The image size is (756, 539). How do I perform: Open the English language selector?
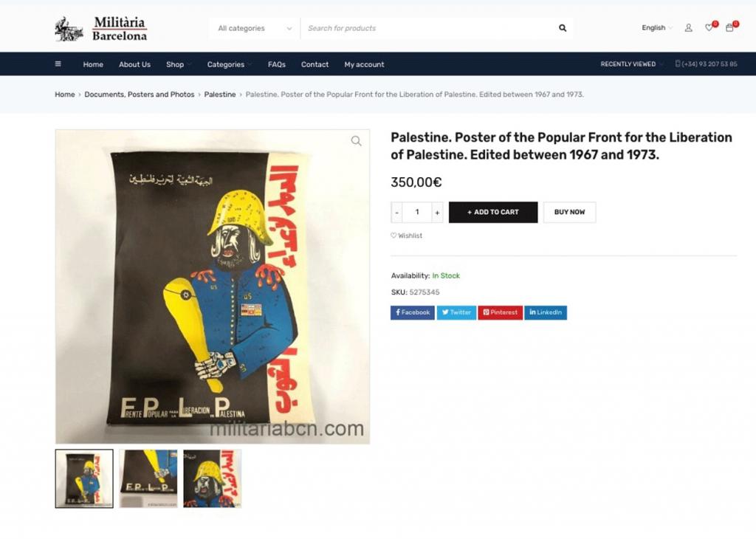click(x=656, y=28)
